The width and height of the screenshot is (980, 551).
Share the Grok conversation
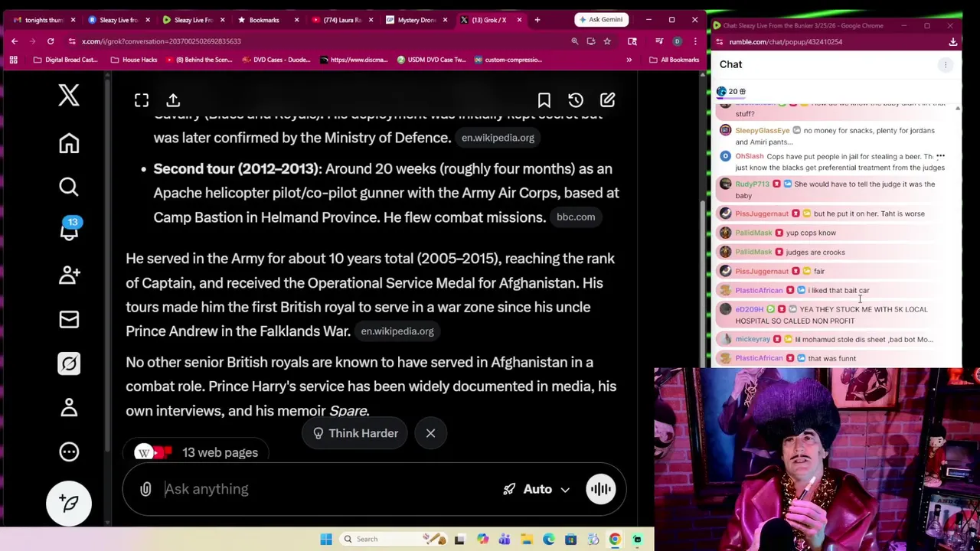(173, 100)
